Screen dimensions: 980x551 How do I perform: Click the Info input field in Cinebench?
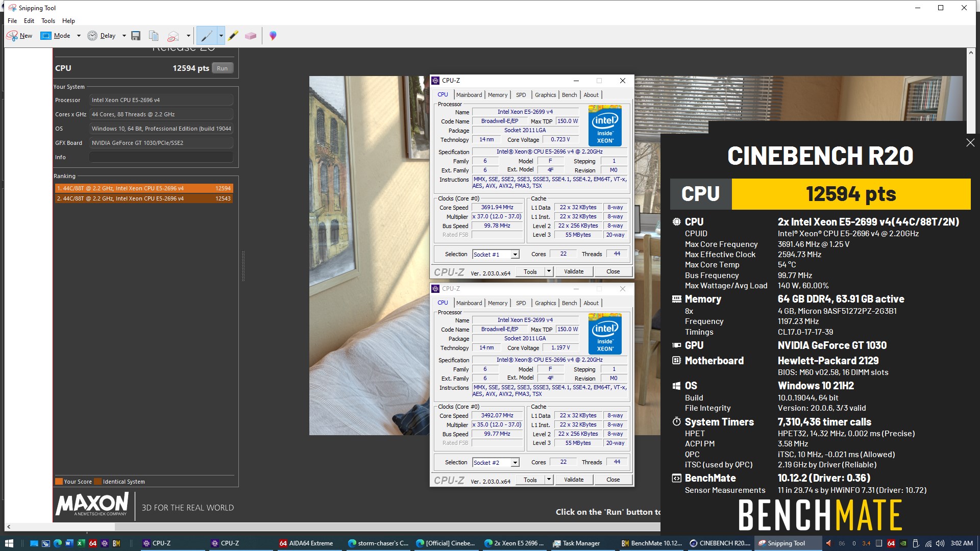pyautogui.click(x=161, y=157)
